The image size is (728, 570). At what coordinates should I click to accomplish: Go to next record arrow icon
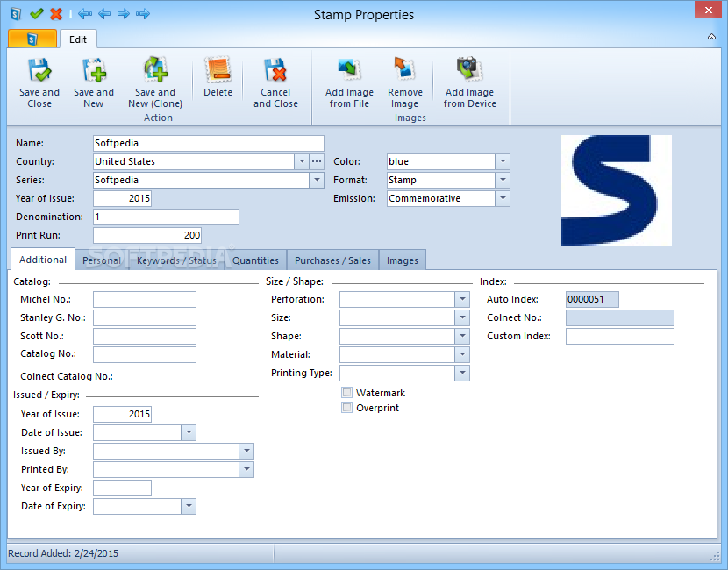[124, 14]
